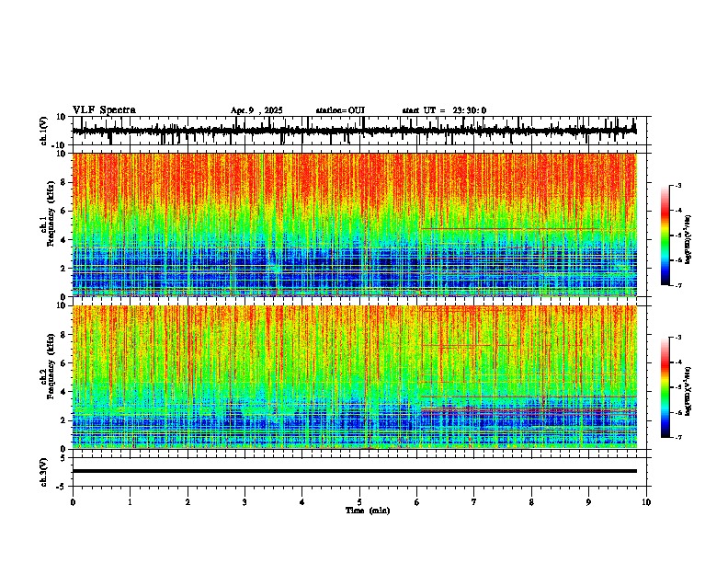Click the time axis end label "10"
The width and height of the screenshot is (728, 563).
tap(646, 502)
